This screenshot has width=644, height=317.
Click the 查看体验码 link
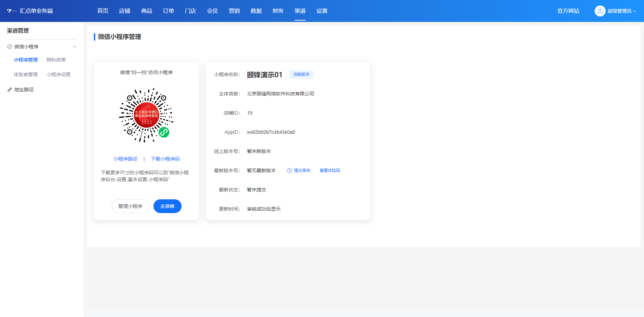(330, 170)
